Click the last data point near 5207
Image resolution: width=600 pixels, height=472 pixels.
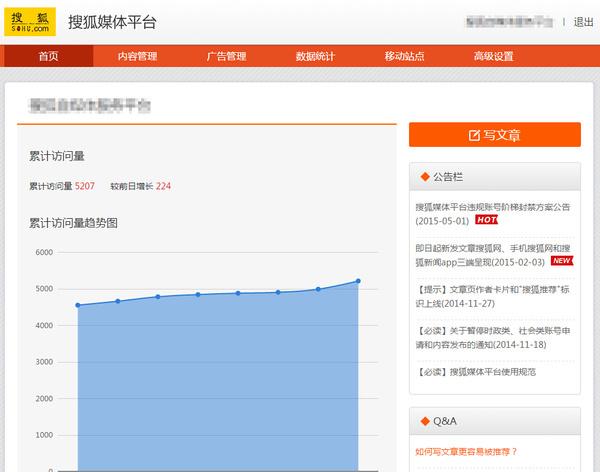pos(358,281)
